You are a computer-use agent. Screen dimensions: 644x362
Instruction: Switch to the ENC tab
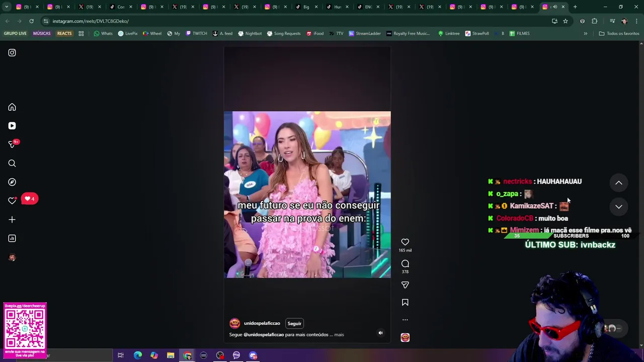[x=369, y=7]
